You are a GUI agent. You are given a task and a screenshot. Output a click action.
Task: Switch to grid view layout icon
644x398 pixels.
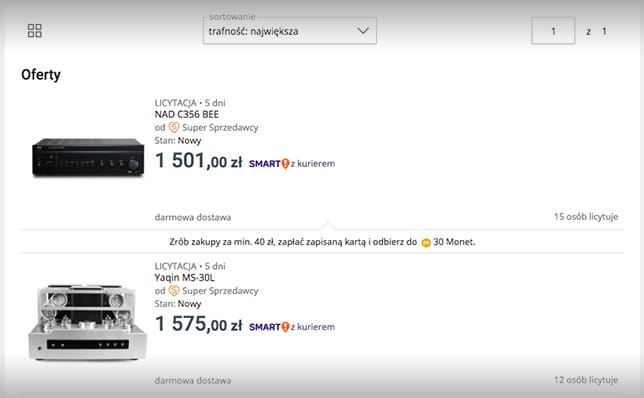pos(34,30)
